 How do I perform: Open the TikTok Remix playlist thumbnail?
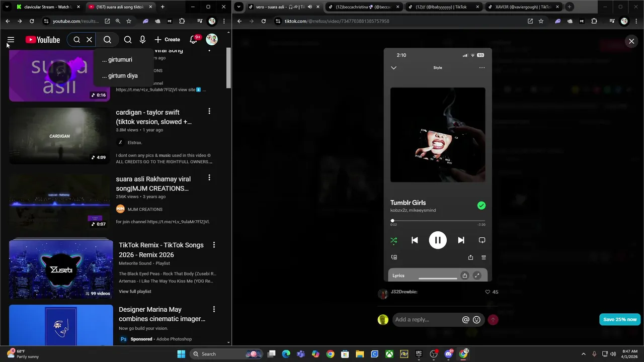[61, 269]
